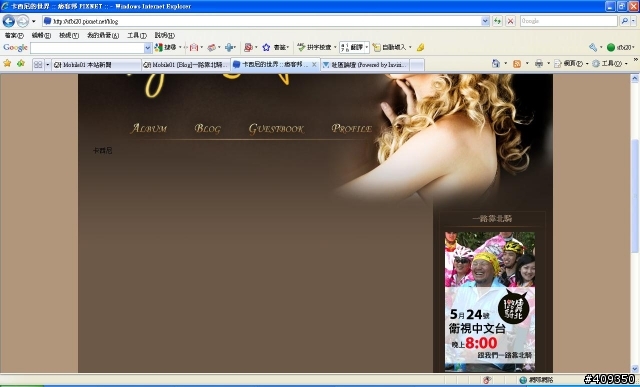Click the Google search box at top right
This screenshot has height=387, width=640.
click(x=569, y=21)
